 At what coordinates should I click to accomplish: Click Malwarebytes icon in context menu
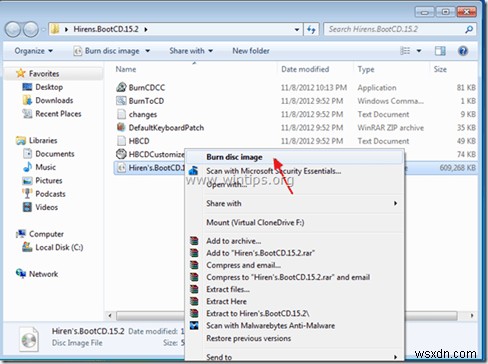(194, 325)
